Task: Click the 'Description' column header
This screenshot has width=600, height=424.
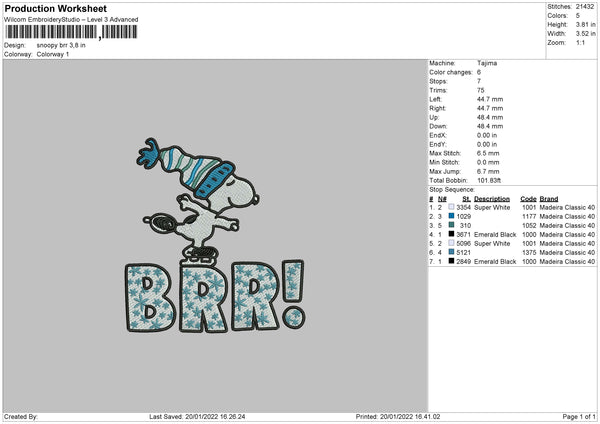Action: point(492,199)
